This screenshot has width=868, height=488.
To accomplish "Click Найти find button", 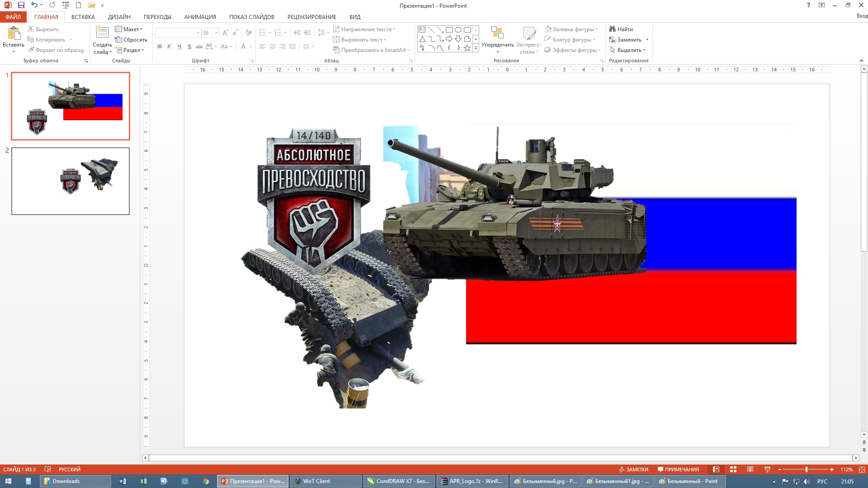I will [621, 29].
